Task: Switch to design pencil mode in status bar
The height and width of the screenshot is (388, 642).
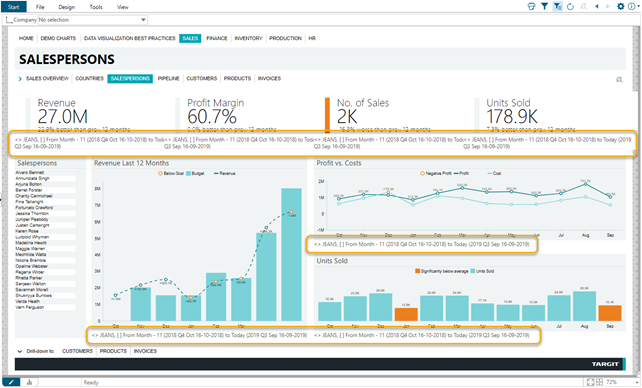Action: (x=11, y=382)
